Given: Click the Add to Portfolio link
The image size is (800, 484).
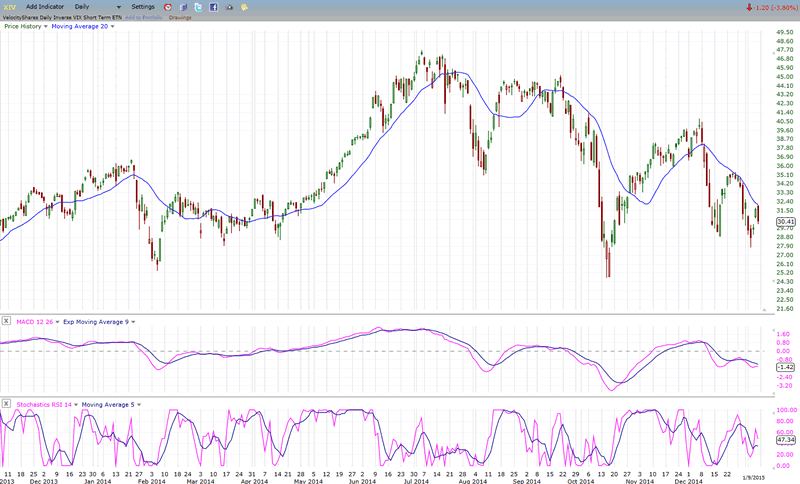Looking at the screenshot, I should point(145,16).
